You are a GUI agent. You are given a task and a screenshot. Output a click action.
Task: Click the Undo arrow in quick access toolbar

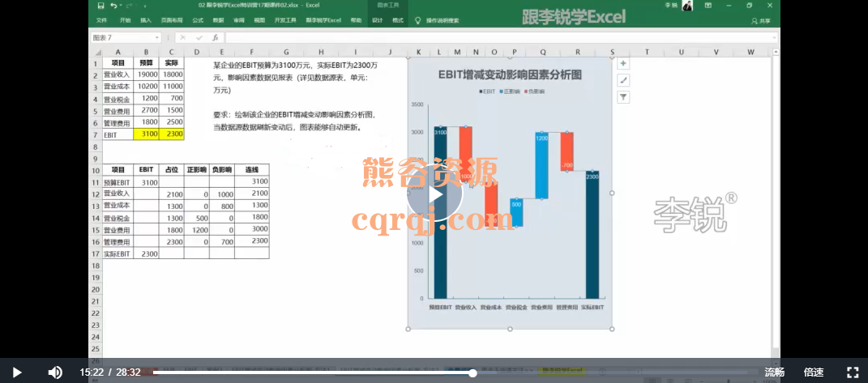[x=113, y=6]
